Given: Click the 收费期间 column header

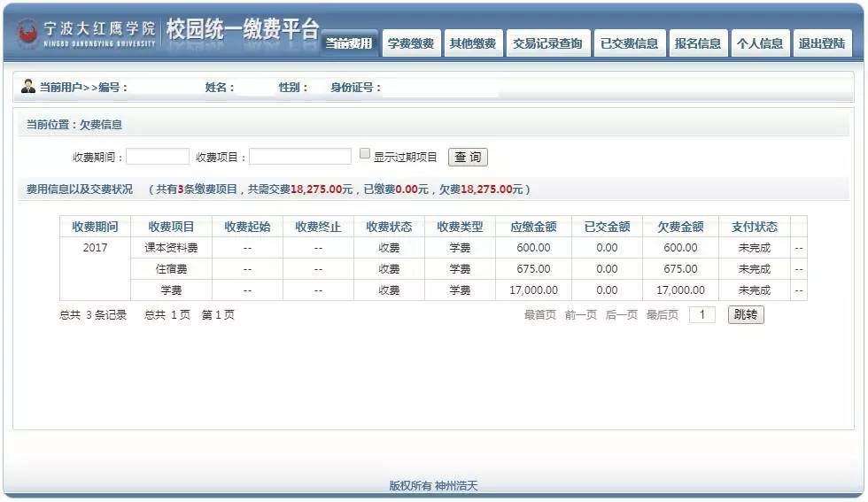Looking at the screenshot, I should click(96, 227).
